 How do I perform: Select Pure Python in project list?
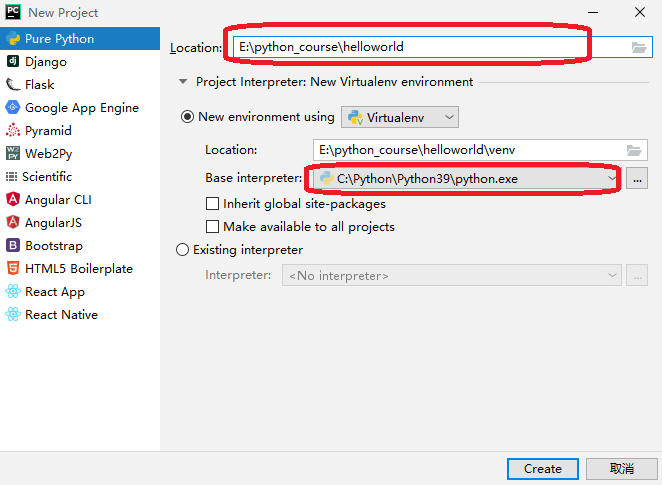(59, 39)
